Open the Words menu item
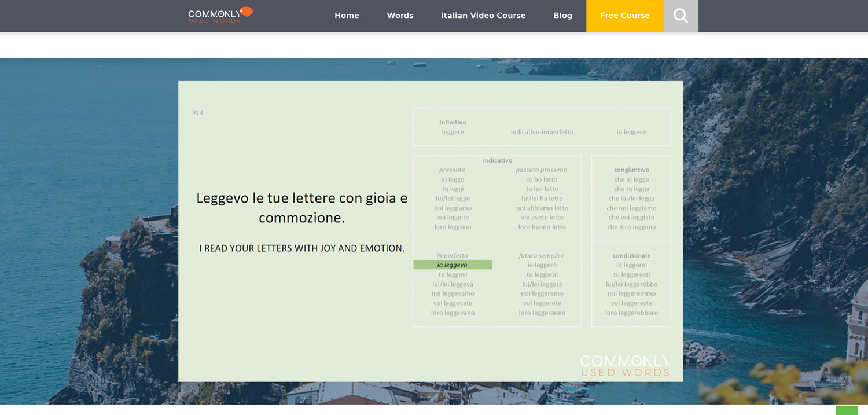The height and width of the screenshot is (415, 868). coord(400,16)
